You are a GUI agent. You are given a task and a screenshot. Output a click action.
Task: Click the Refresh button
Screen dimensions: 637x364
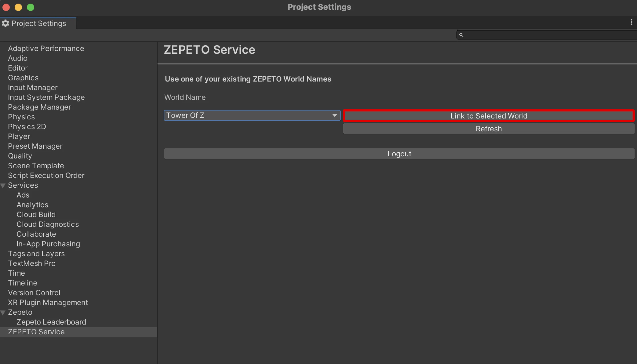tap(488, 128)
